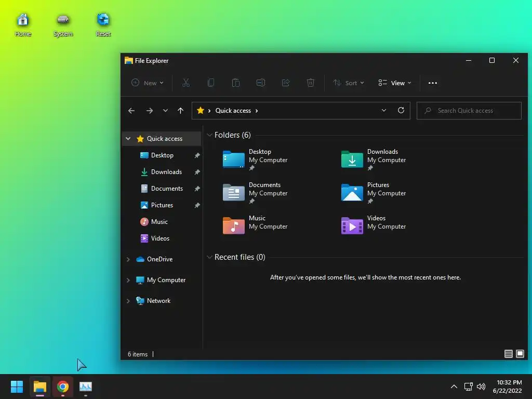Click the Copy icon in toolbar
The height and width of the screenshot is (399, 532).
[x=211, y=83]
